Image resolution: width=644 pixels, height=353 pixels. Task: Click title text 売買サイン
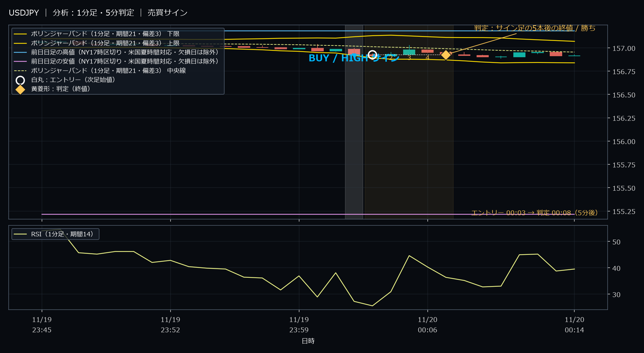click(167, 13)
